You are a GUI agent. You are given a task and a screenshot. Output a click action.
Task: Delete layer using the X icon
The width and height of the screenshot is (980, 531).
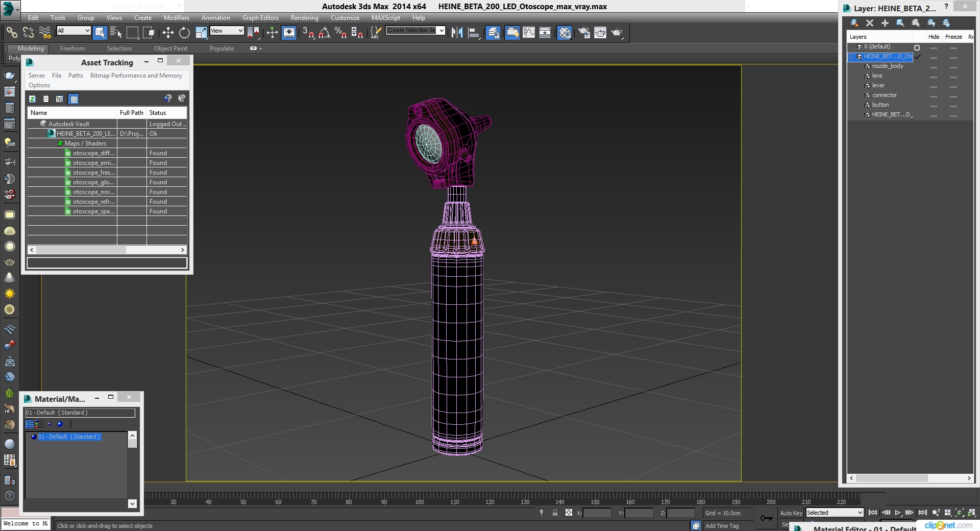[870, 23]
